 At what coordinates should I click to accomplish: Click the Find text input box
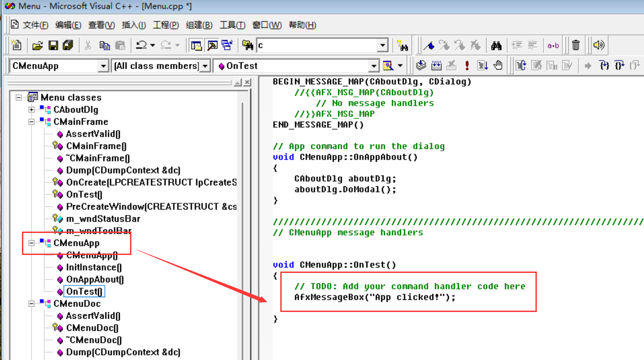pyautogui.click(x=317, y=45)
